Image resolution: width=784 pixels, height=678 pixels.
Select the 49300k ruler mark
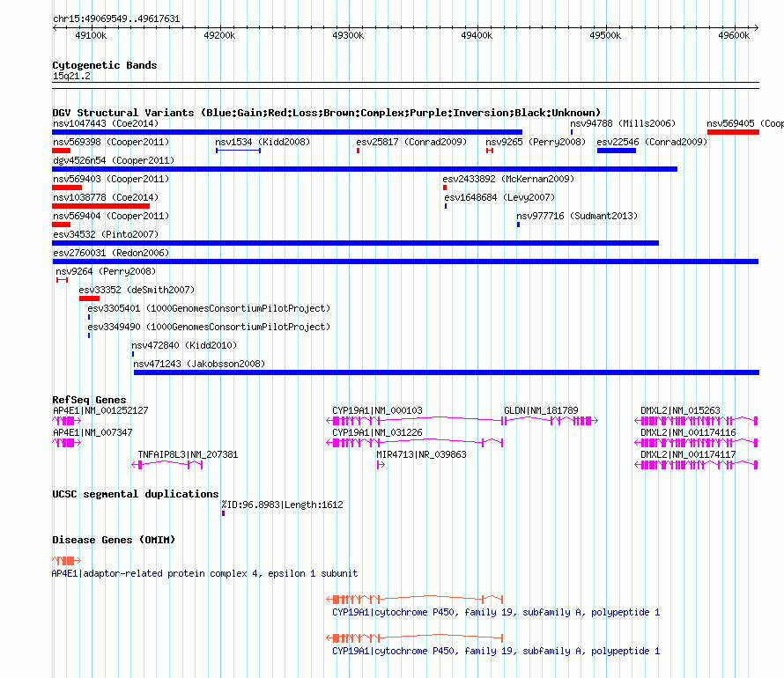348,35
